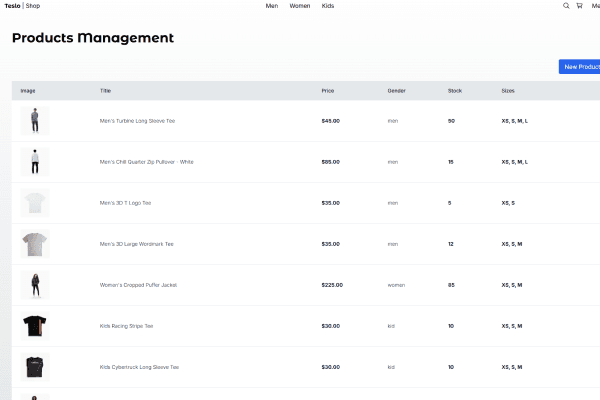Select sizes of Women's Cropped Puffer Jacket

coord(512,285)
